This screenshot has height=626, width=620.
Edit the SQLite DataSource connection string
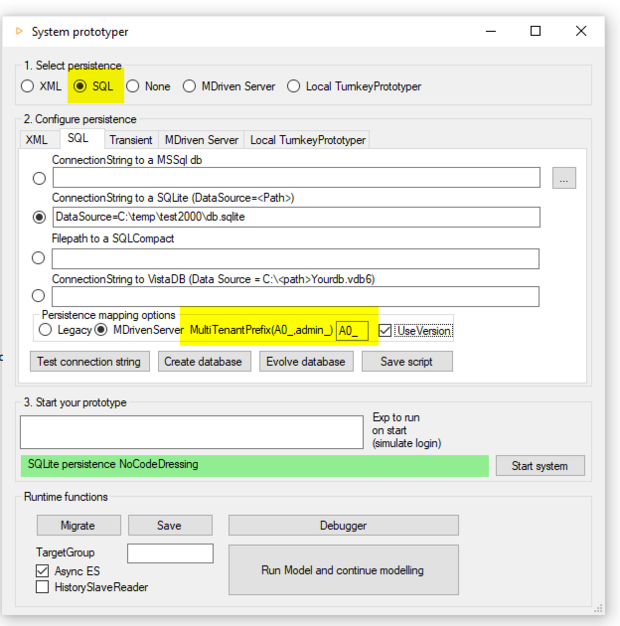[297, 217]
